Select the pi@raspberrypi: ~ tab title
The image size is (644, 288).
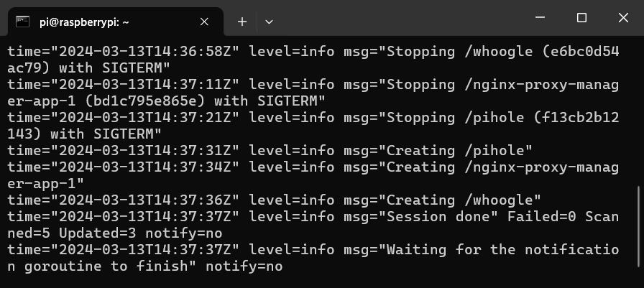84,22
